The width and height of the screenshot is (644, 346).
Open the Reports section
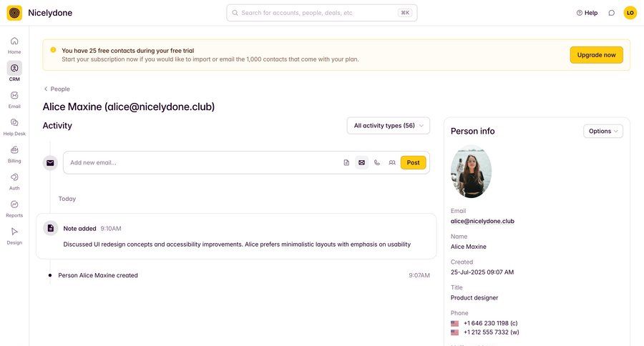coord(14,208)
